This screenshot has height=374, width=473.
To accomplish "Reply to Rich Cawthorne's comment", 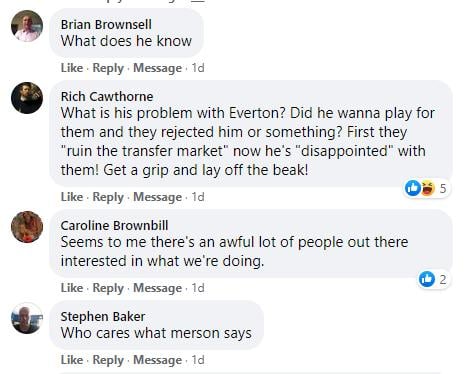I will 108,197.
